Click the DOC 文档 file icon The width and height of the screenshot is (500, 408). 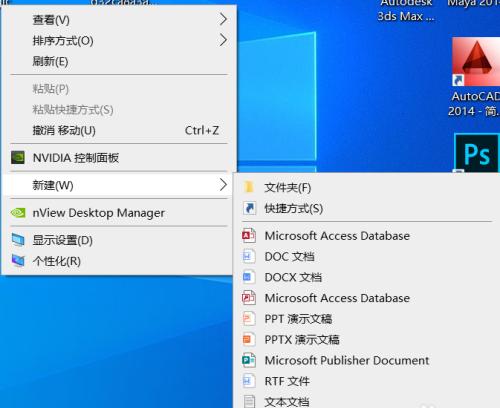pos(249,256)
